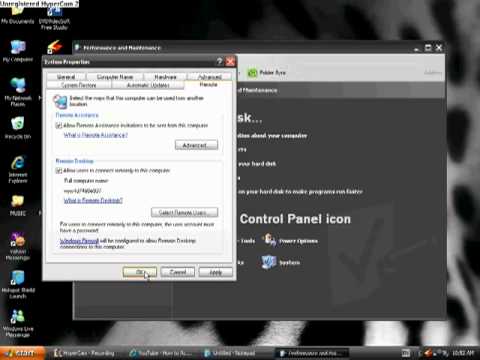Open the Start menu
The height and width of the screenshot is (360, 480).
coord(22,353)
